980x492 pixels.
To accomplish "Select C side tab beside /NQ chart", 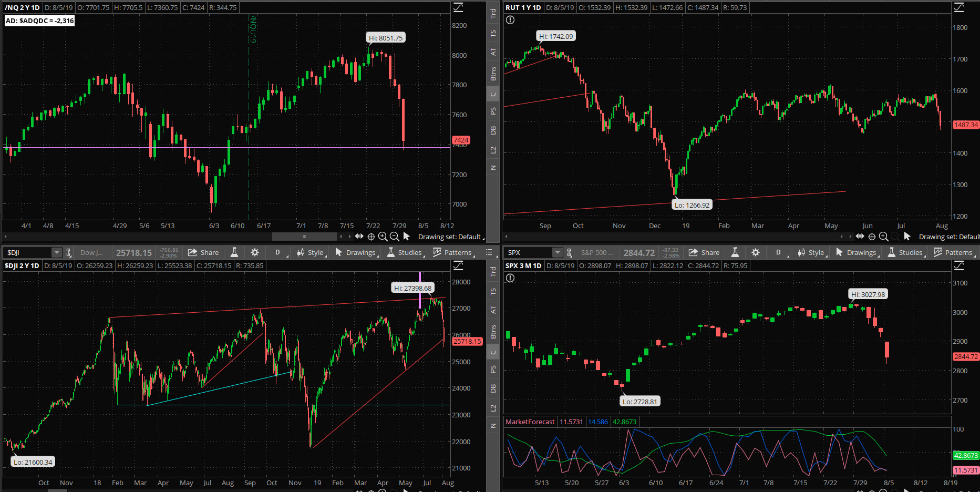I will click(x=493, y=95).
